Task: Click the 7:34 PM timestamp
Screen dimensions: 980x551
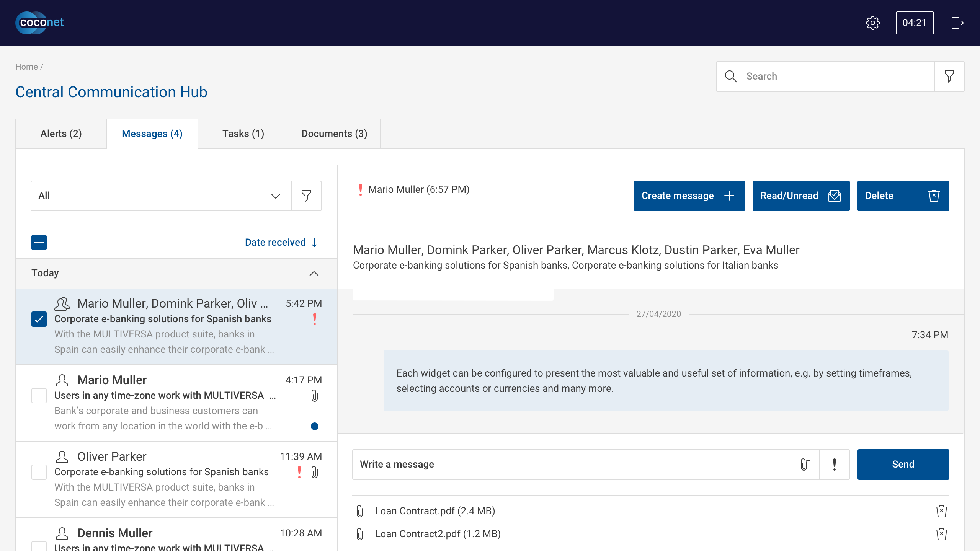Action: coord(930,335)
